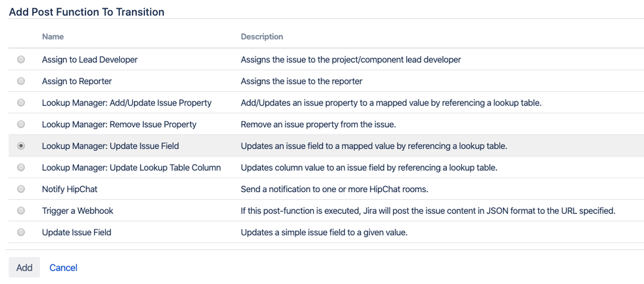Screen dimensions: 644x284
Task: Choose Lookup Manager: Add/Update Issue Property radio
Action: 21,103
